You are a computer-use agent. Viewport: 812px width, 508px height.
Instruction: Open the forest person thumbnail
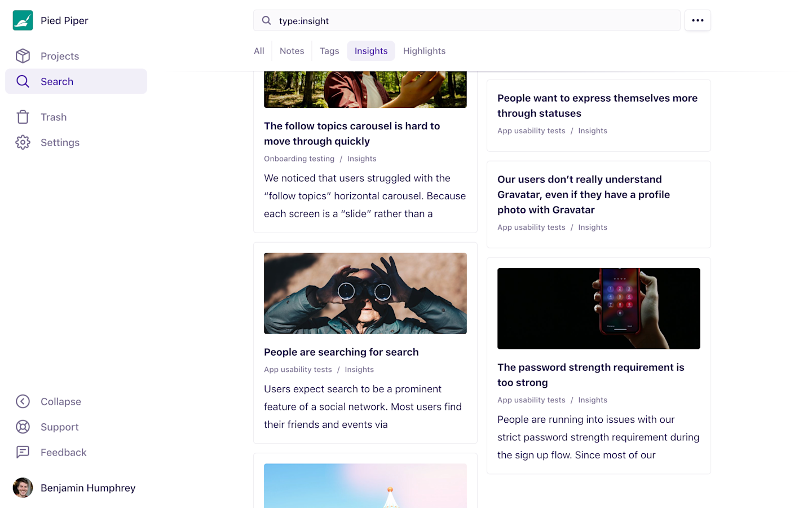365,89
